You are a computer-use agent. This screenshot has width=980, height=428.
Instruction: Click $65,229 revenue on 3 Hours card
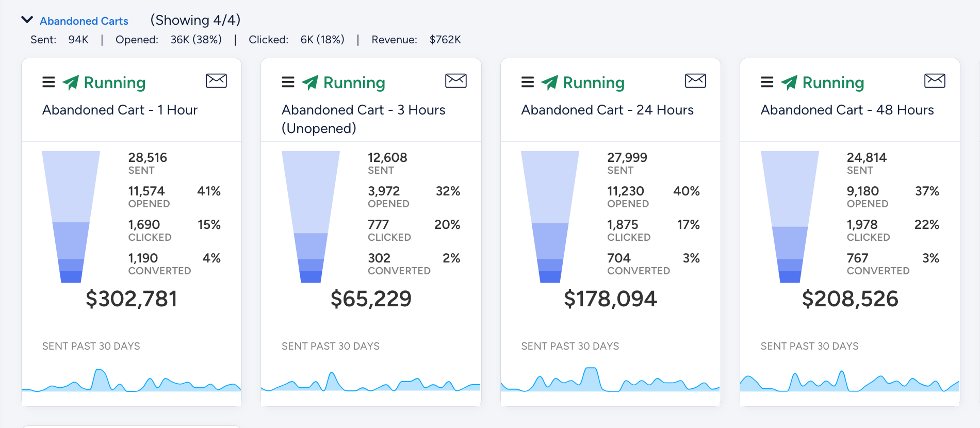coord(371,299)
